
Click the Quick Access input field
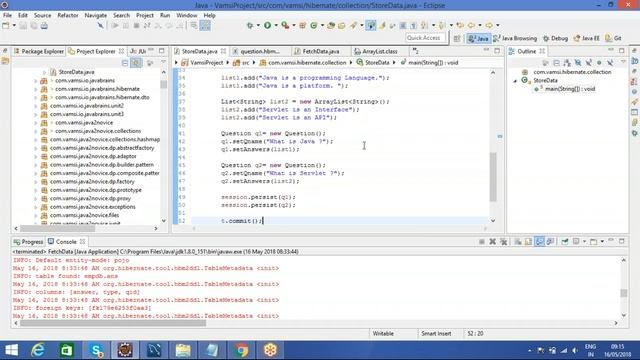click(x=426, y=38)
